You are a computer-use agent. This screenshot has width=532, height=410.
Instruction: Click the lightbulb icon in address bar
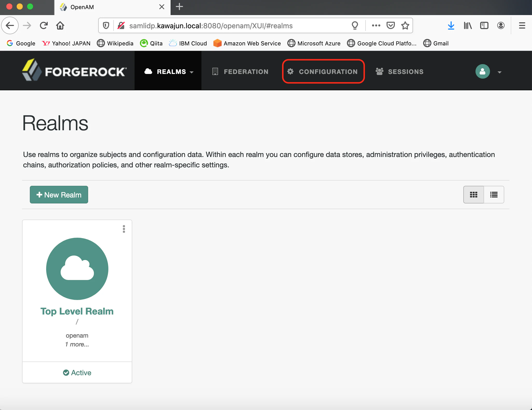point(355,25)
